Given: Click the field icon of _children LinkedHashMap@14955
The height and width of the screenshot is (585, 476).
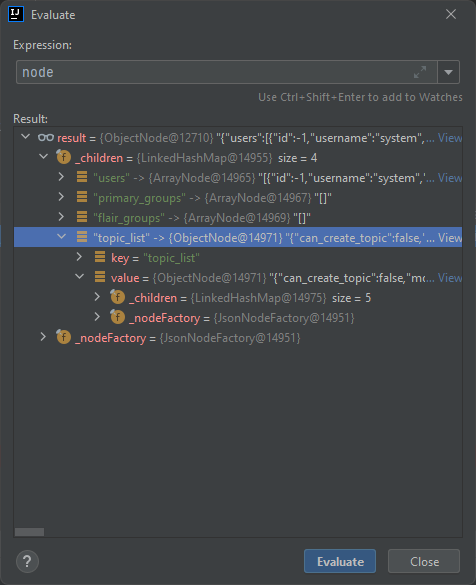Looking at the screenshot, I should click(63, 157).
